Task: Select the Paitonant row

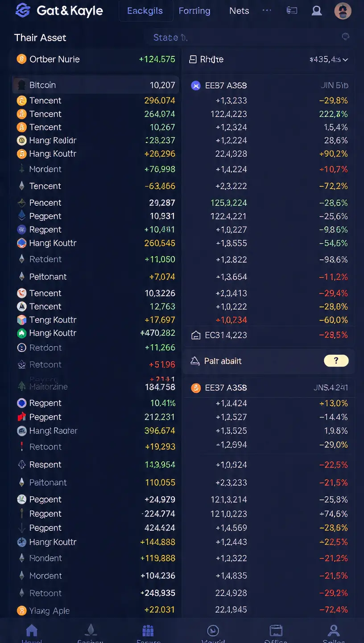Action: [95, 483]
